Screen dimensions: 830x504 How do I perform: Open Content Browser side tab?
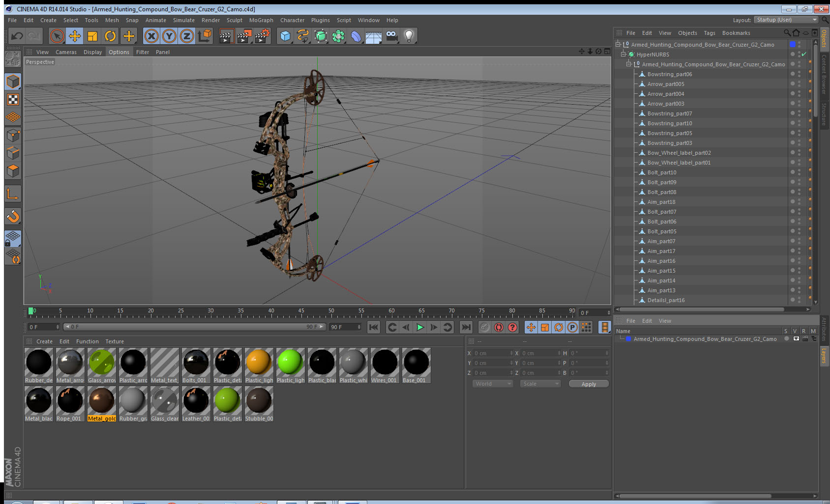pos(824,74)
